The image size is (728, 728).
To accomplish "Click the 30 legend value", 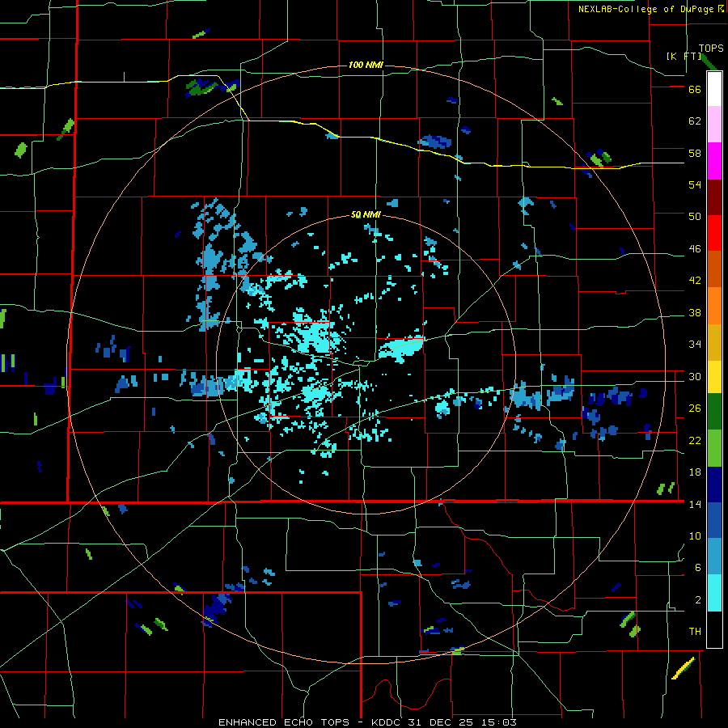I will (x=695, y=376).
